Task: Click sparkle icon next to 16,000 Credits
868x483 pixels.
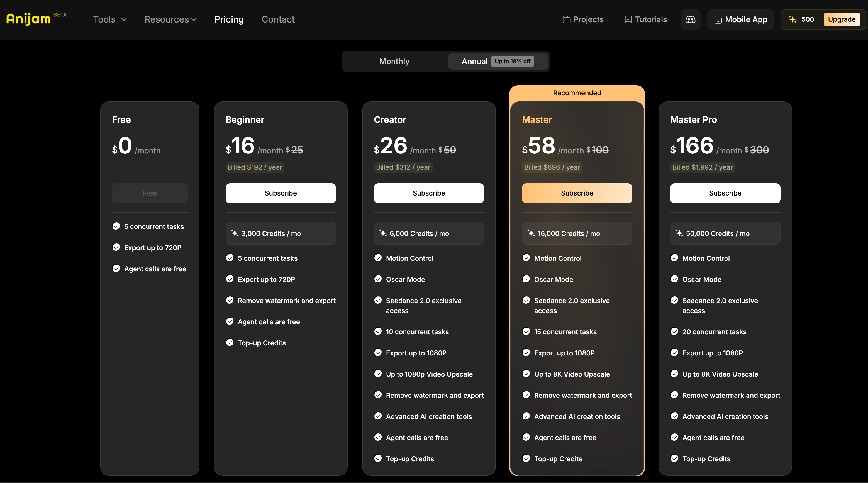Action: tap(531, 233)
